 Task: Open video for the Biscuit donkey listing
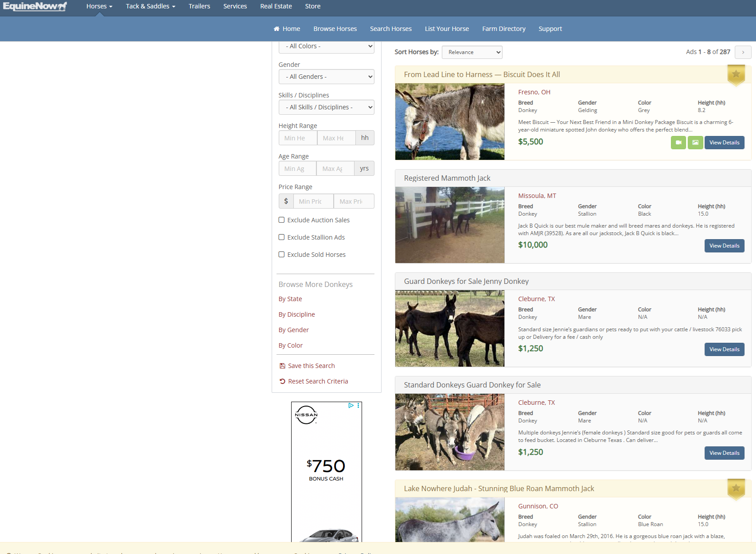[x=678, y=143]
